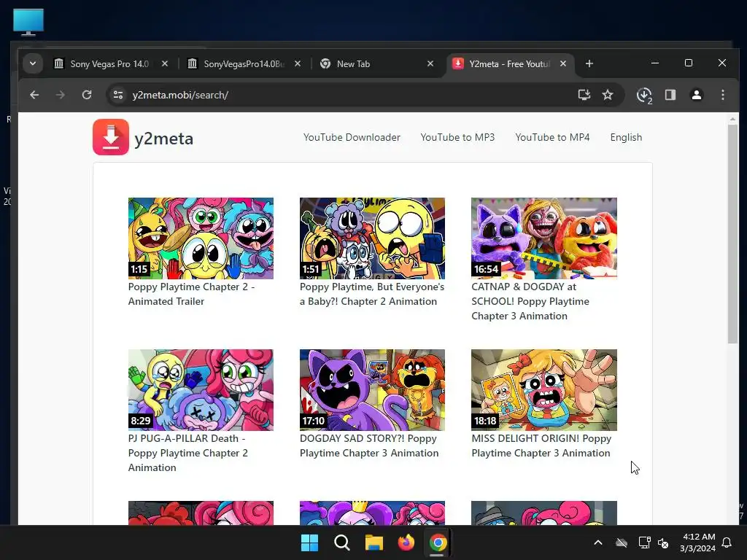Image resolution: width=747 pixels, height=560 pixels.
Task: Open the Chrome profile icon
Action: coord(697,95)
